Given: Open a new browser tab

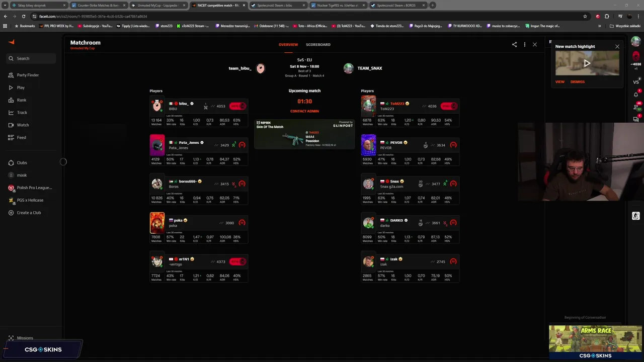Looking at the screenshot, I should point(433,5).
